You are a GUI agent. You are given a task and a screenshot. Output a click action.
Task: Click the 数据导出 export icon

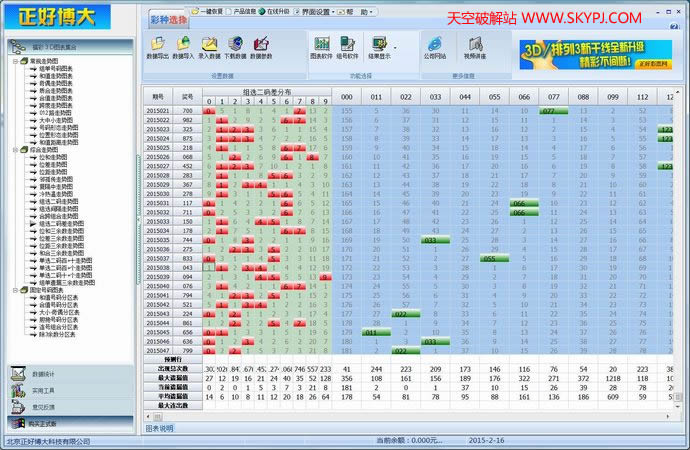click(x=159, y=47)
